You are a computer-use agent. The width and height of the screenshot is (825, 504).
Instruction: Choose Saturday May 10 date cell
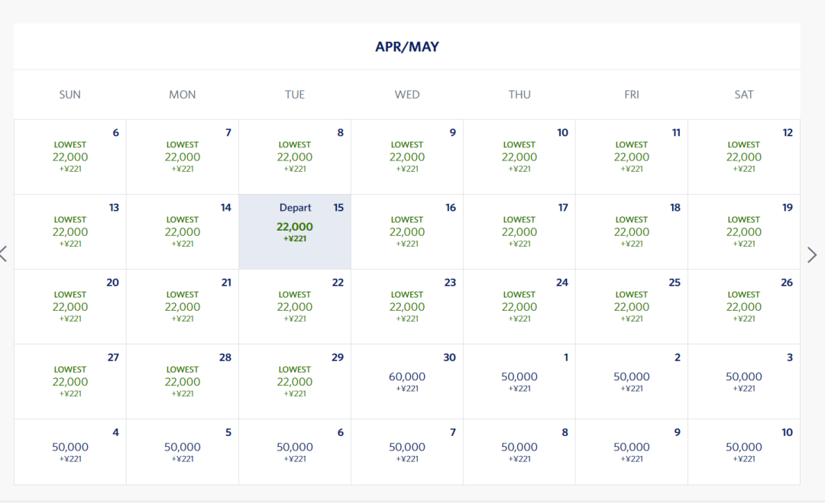(x=744, y=452)
